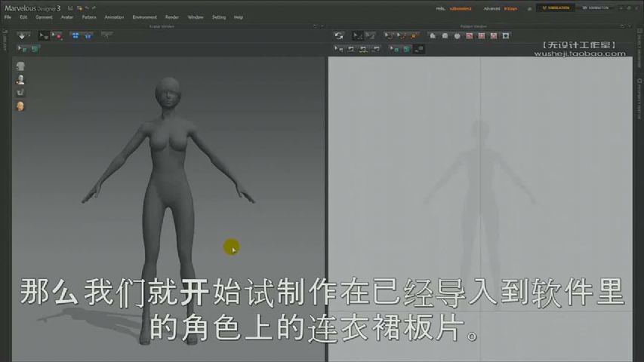Open the File menu

[x=8, y=17]
